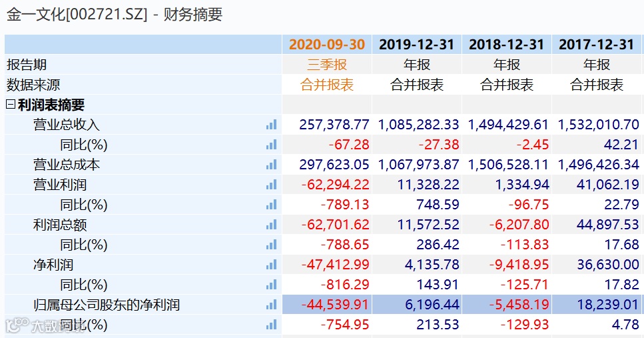Click revenue value 1,494,429.61
The image size is (644, 338).
click(x=508, y=125)
